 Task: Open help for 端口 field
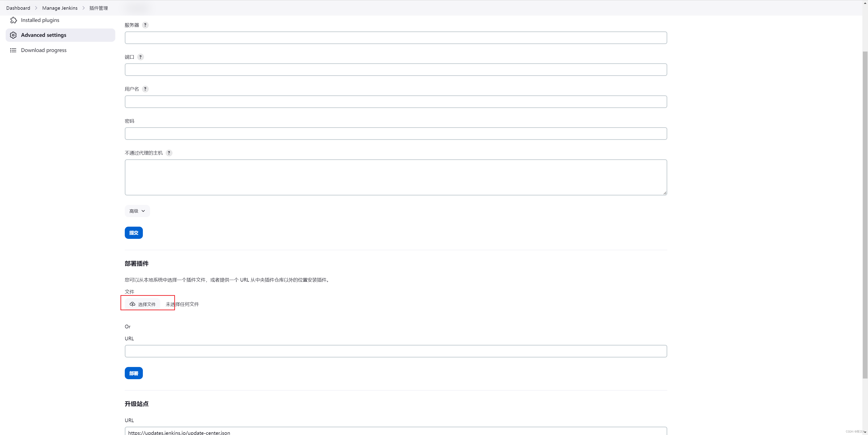point(141,57)
